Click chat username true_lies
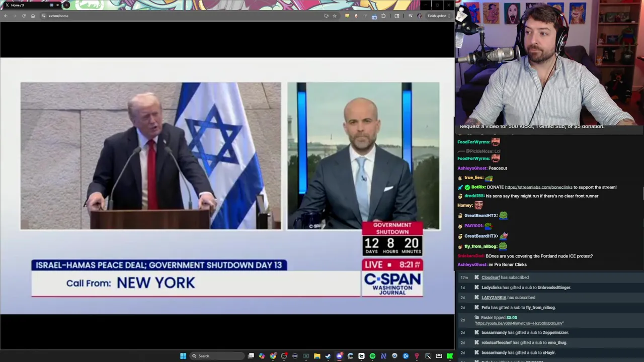Screen dimensions: 644x362 (x=473, y=177)
